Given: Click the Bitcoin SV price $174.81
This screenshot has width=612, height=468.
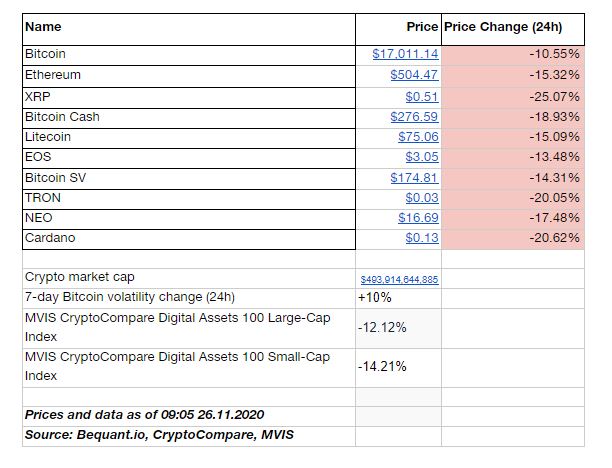Looking at the screenshot, I should click(415, 178).
